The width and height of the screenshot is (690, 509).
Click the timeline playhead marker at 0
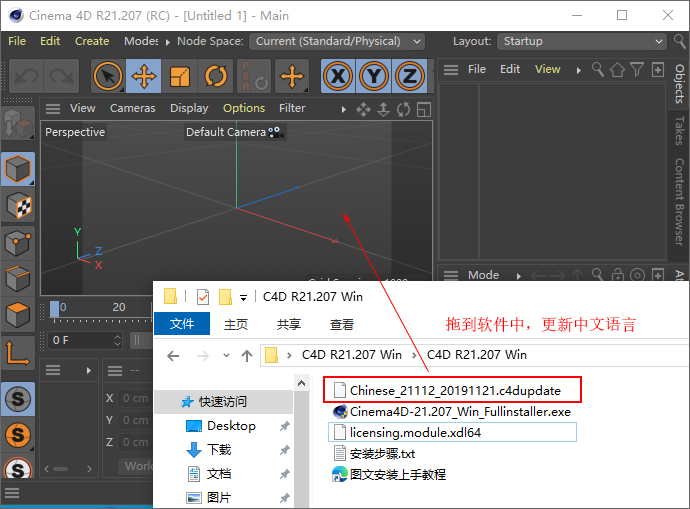[x=55, y=309]
